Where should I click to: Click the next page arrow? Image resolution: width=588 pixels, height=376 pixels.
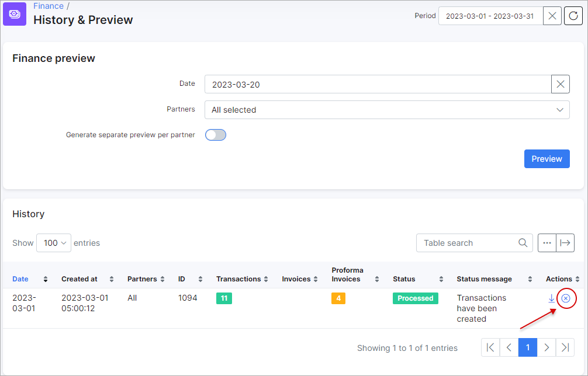click(546, 347)
